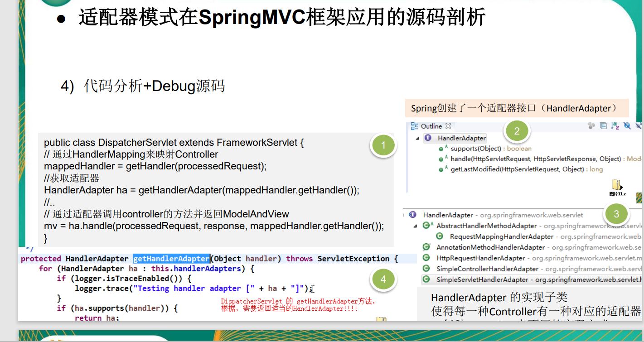Select supports(Object) : boolean in Outline
This screenshot has width=644, height=342.
pos(491,149)
